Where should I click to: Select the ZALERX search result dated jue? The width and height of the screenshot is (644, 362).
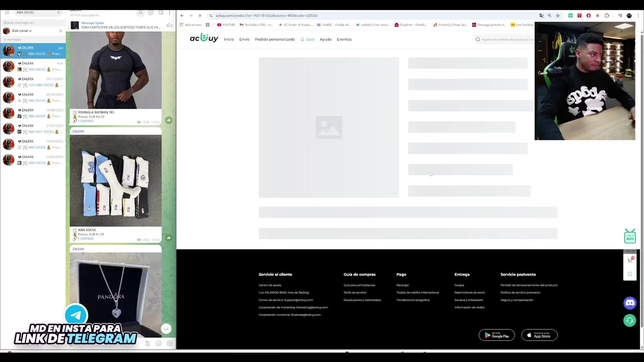pos(33,51)
